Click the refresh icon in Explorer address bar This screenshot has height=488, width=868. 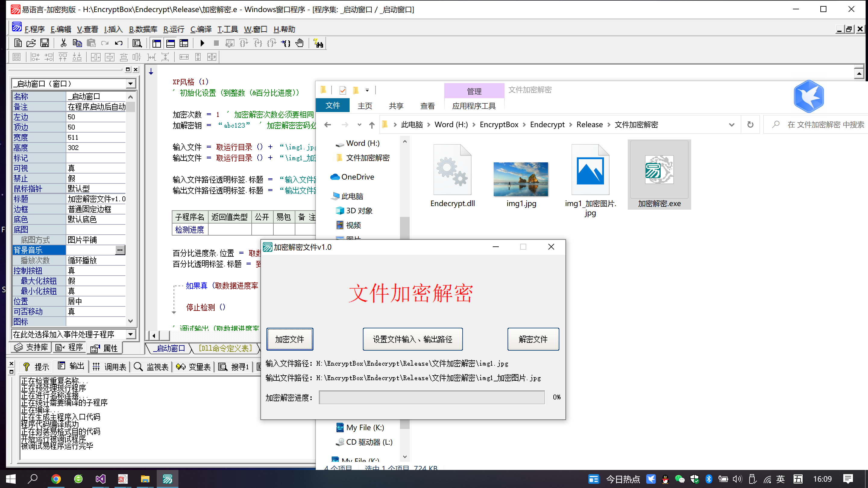[x=750, y=125]
